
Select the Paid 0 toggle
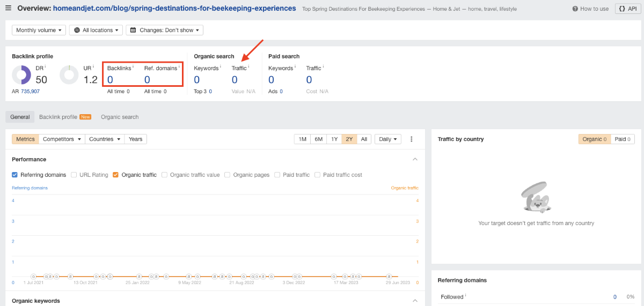[x=623, y=139]
